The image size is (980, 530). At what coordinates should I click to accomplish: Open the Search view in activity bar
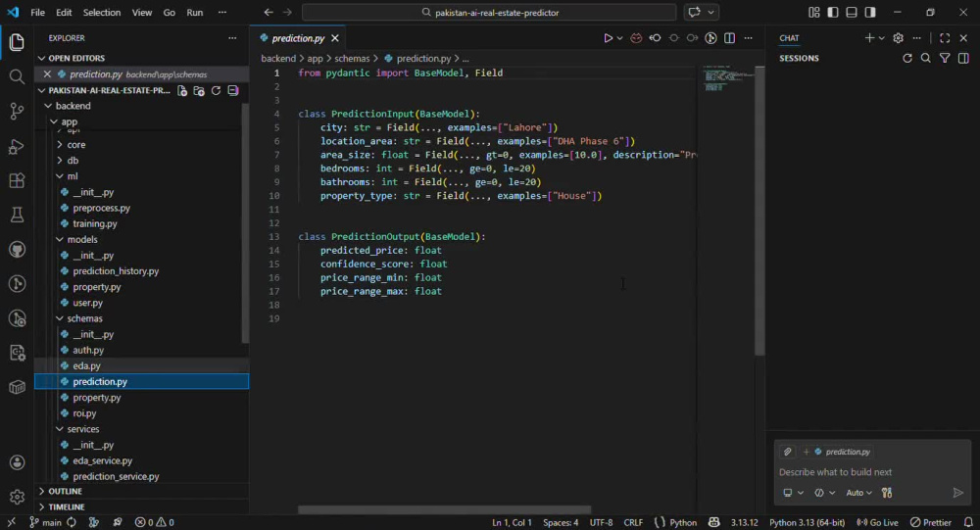[x=17, y=76]
